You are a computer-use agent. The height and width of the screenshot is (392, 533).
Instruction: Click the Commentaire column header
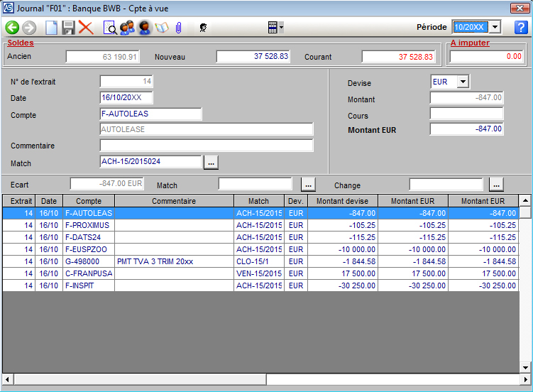[x=173, y=201]
